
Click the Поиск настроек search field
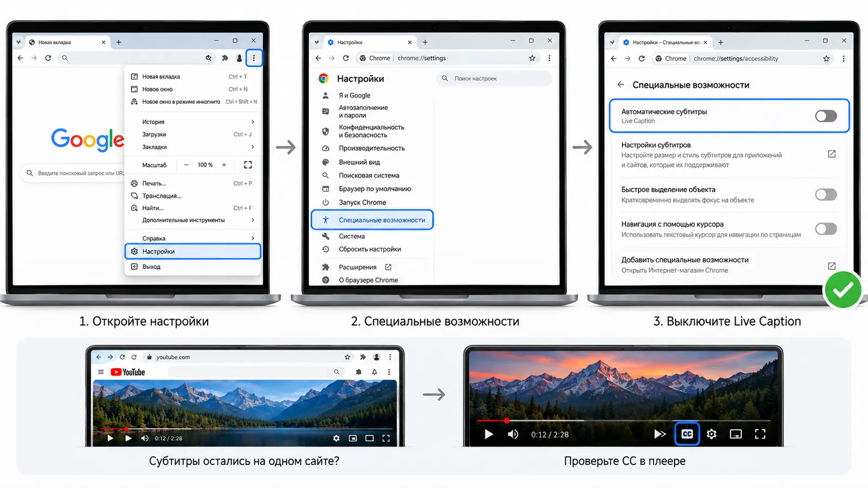[x=494, y=79]
